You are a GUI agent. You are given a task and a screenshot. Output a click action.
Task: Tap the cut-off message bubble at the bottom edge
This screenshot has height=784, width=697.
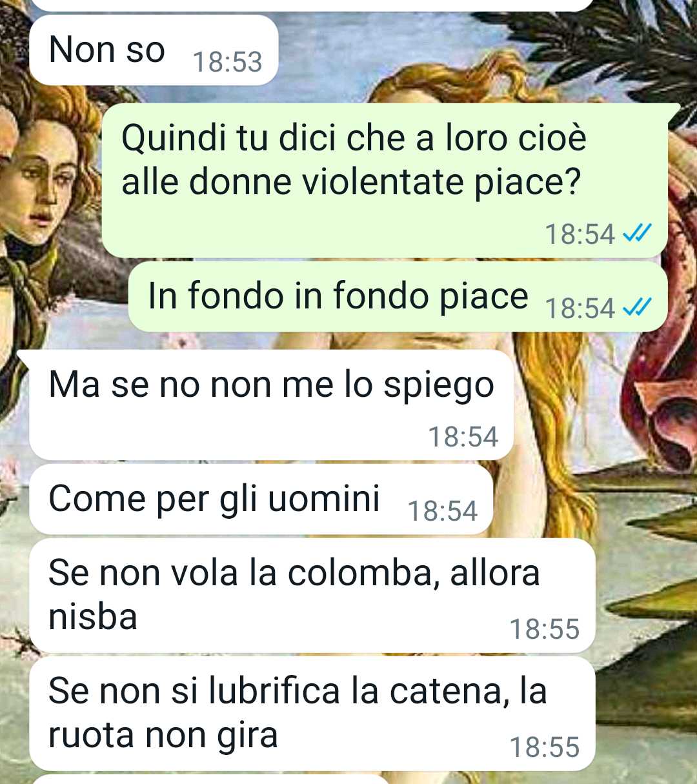(x=210, y=779)
